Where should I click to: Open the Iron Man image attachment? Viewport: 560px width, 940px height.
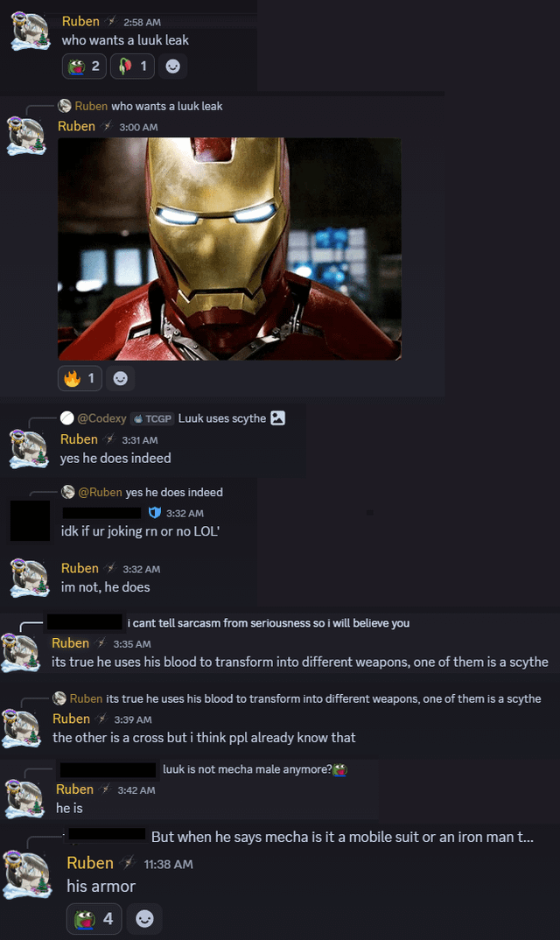point(229,249)
